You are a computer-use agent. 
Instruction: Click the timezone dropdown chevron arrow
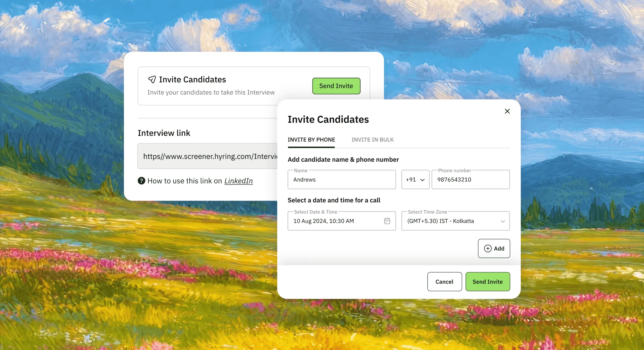[503, 221]
